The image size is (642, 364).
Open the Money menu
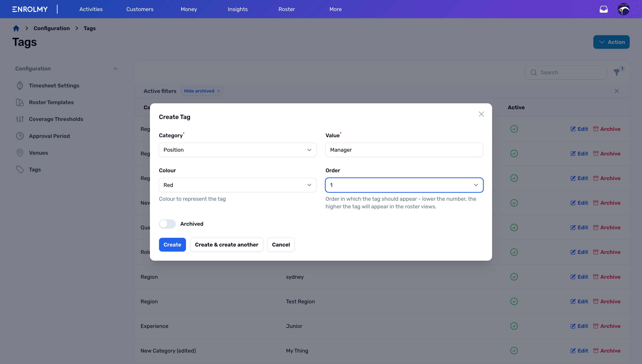189,9
